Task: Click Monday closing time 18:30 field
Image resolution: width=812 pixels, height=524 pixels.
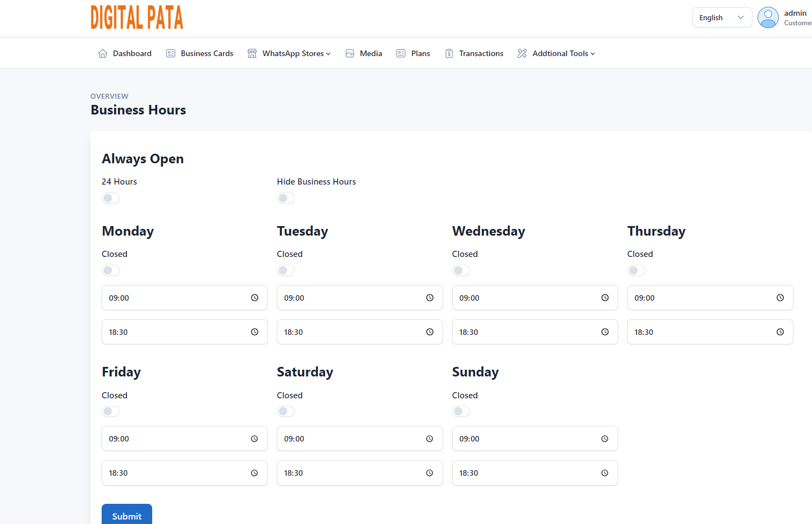Action: [x=185, y=332]
